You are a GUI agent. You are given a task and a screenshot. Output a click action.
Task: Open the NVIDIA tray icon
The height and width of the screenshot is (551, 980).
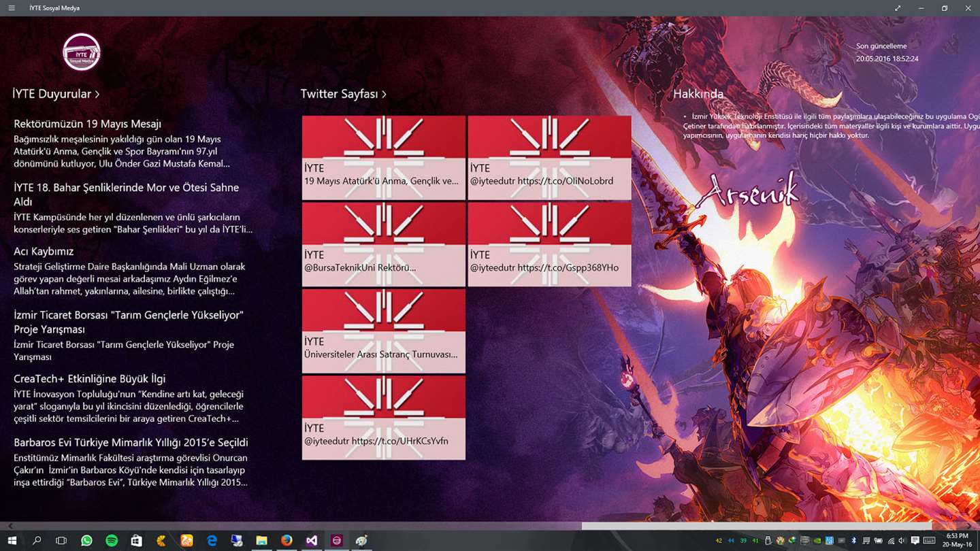[817, 540]
